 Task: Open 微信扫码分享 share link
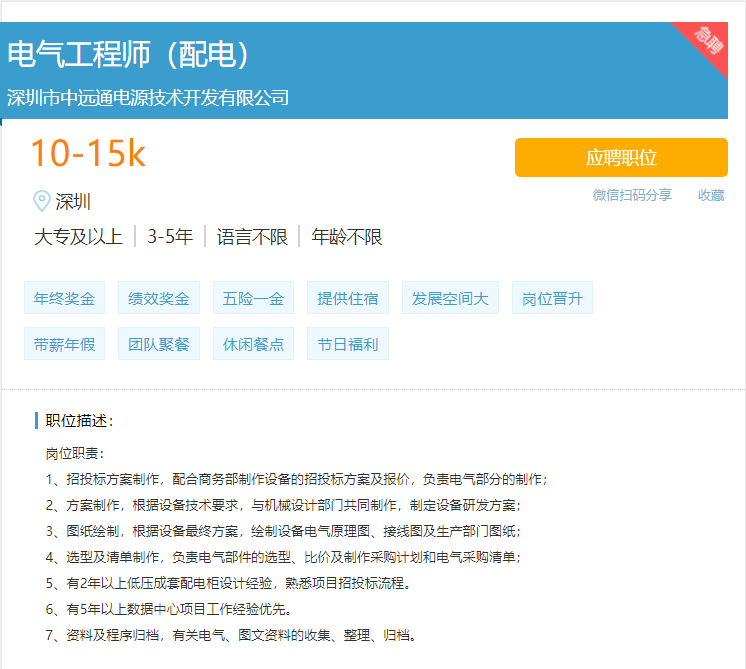[x=632, y=195]
